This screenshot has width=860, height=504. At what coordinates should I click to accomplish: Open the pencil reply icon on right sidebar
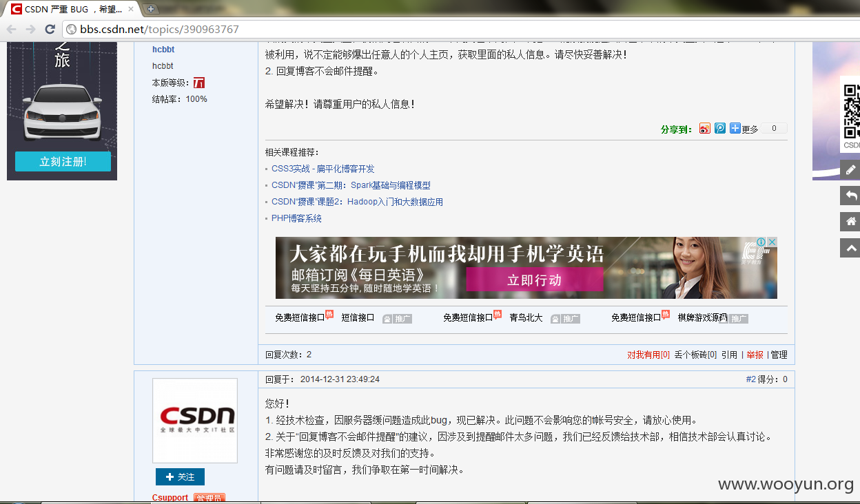[x=850, y=169]
